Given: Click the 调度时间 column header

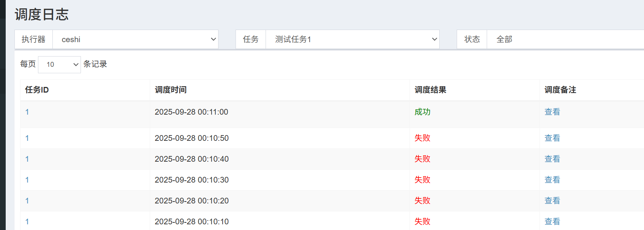Looking at the screenshot, I should click(x=171, y=90).
